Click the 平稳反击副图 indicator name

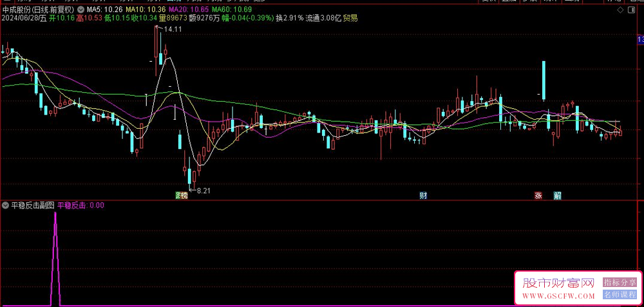click(x=32, y=205)
